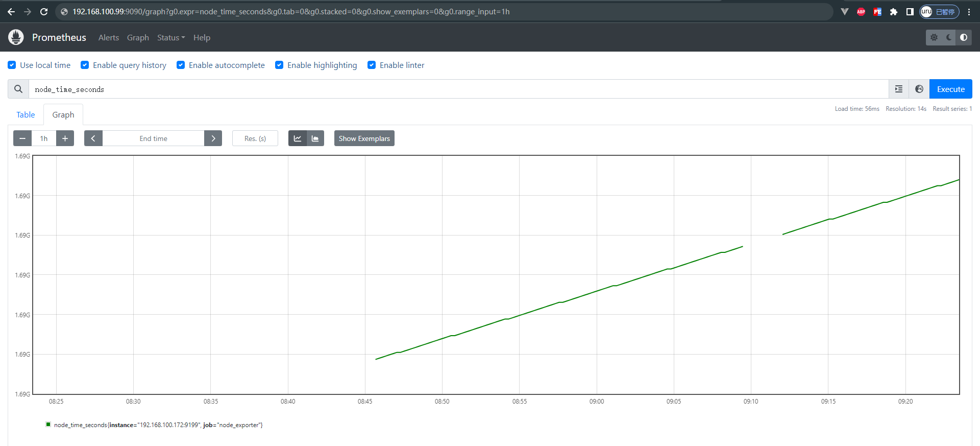Format the expression with indent icon
Image resolution: width=980 pixels, height=446 pixels.
coord(899,89)
